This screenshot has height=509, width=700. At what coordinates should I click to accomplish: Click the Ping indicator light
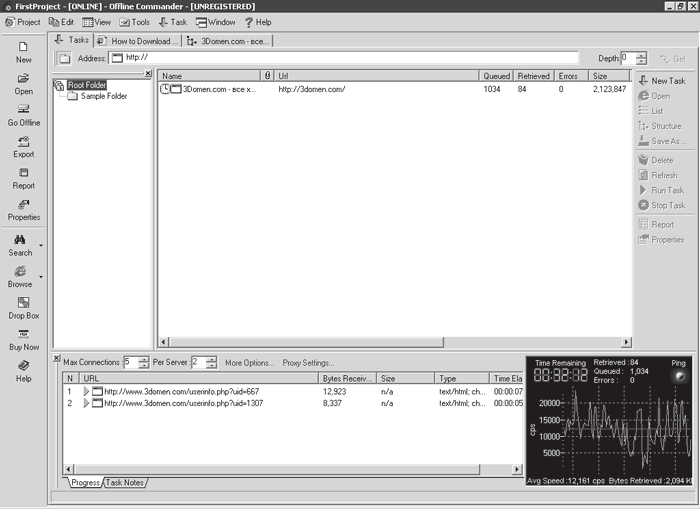coord(679,376)
